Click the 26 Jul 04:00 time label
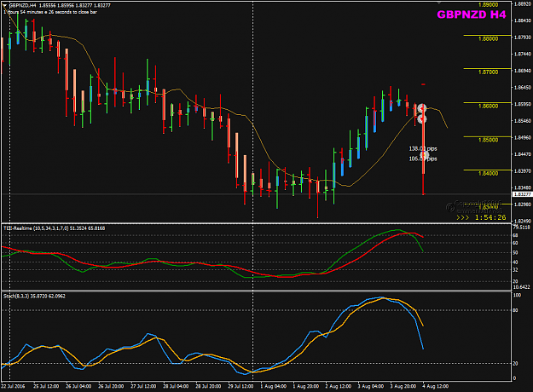 pyautogui.click(x=78, y=386)
